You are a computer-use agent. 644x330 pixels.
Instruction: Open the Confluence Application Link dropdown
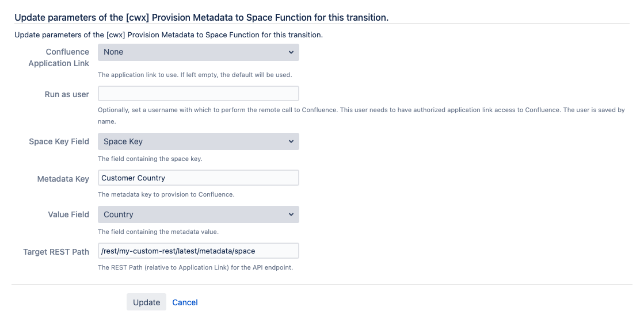tap(199, 52)
